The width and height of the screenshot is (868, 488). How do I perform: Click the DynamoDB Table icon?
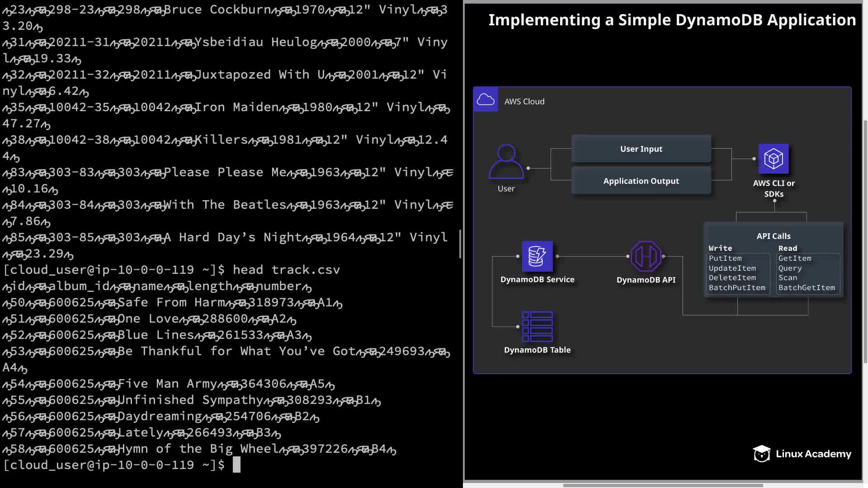tap(537, 327)
